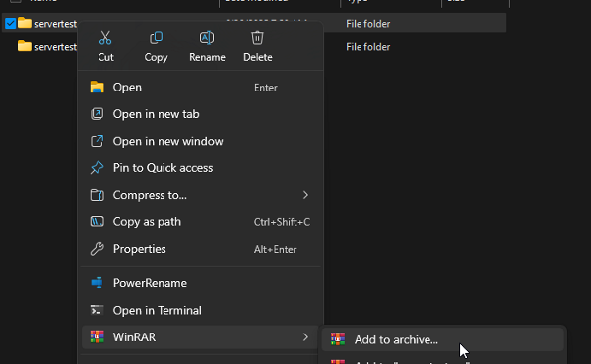Click Add to archive... in WinRAR submenu
The height and width of the screenshot is (364, 591).
click(x=442, y=340)
